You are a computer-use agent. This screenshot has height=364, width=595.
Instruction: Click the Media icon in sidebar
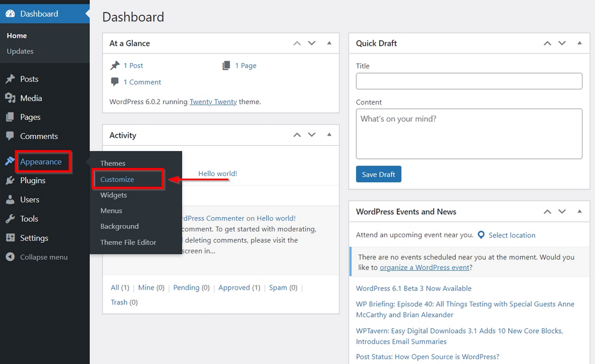(10, 98)
